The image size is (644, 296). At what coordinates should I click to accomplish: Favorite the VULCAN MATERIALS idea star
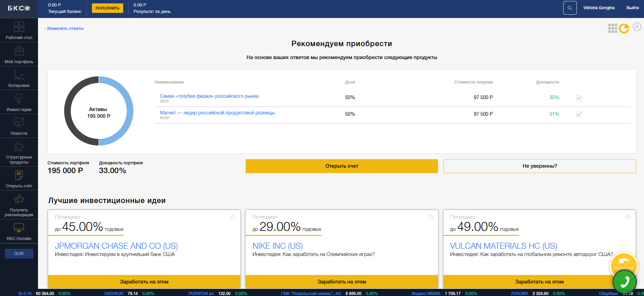pos(628,217)
